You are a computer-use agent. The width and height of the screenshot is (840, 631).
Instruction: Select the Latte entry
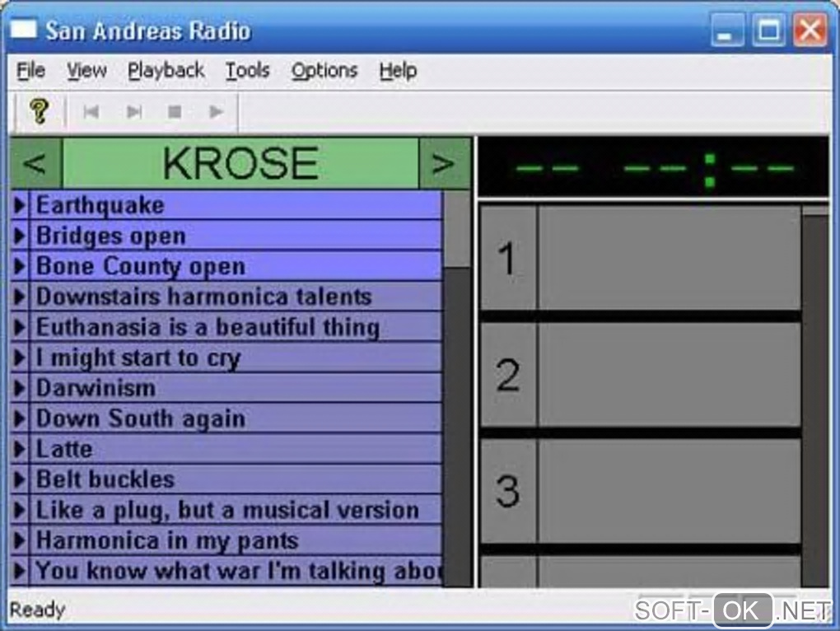point(236,449)
